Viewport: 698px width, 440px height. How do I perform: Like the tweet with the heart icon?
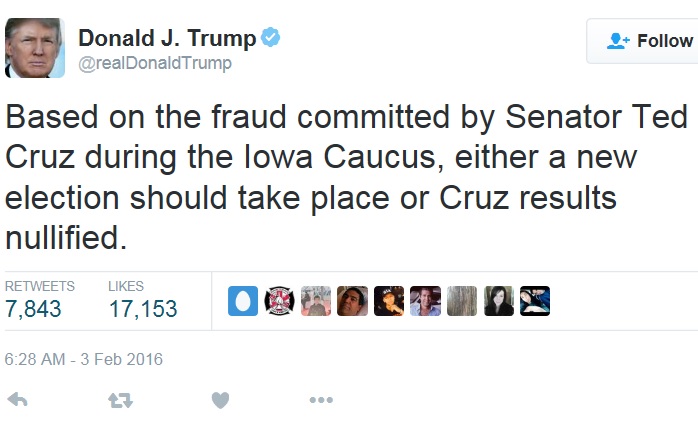coord(220,400)
